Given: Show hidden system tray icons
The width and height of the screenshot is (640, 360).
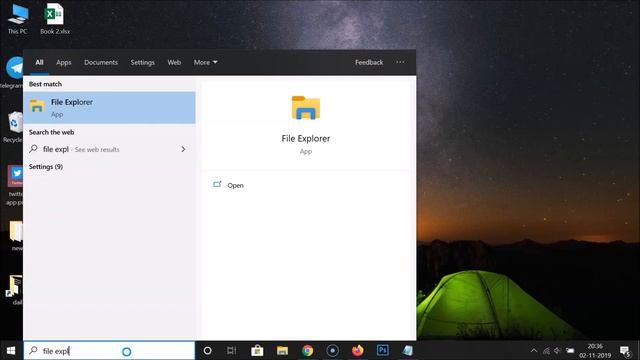Looking at the screenshot, I should pyautogui.click(x=533, y=351).
